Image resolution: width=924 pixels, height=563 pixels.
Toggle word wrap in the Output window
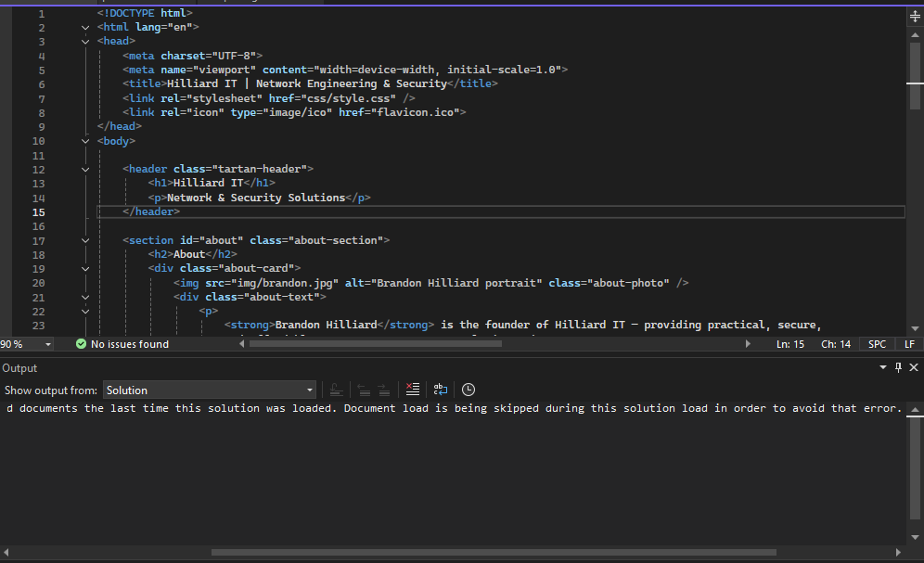point(440,390)
